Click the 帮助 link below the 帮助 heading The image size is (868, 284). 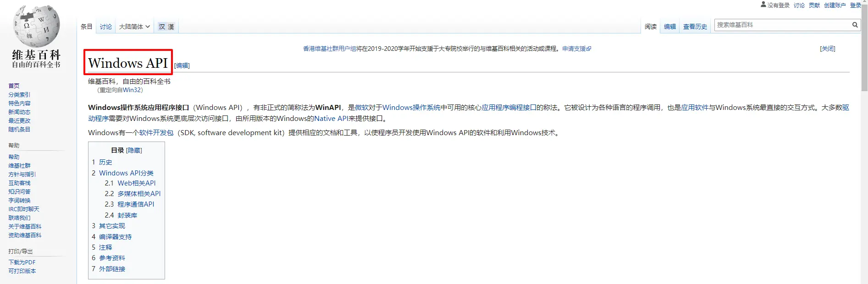point(14,157)
